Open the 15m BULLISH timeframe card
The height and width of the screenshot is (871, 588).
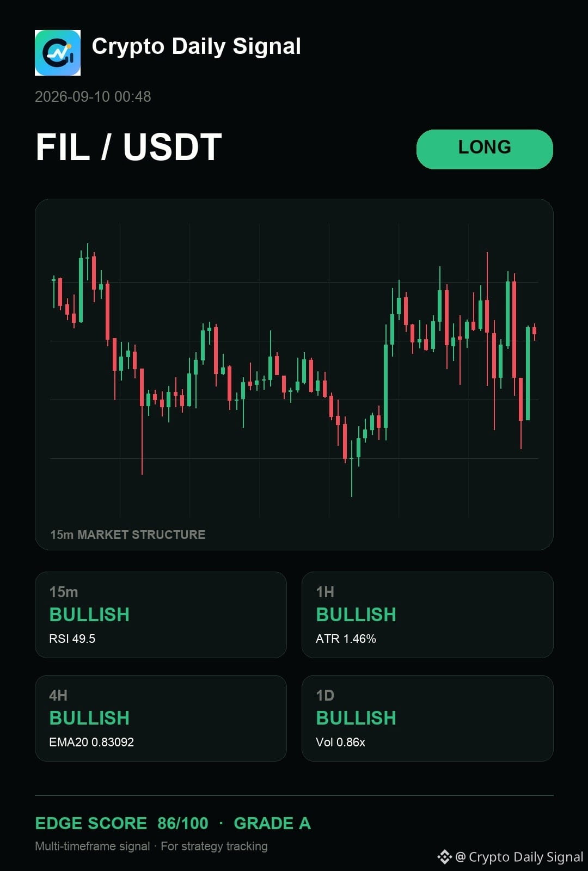pos(161,615)
